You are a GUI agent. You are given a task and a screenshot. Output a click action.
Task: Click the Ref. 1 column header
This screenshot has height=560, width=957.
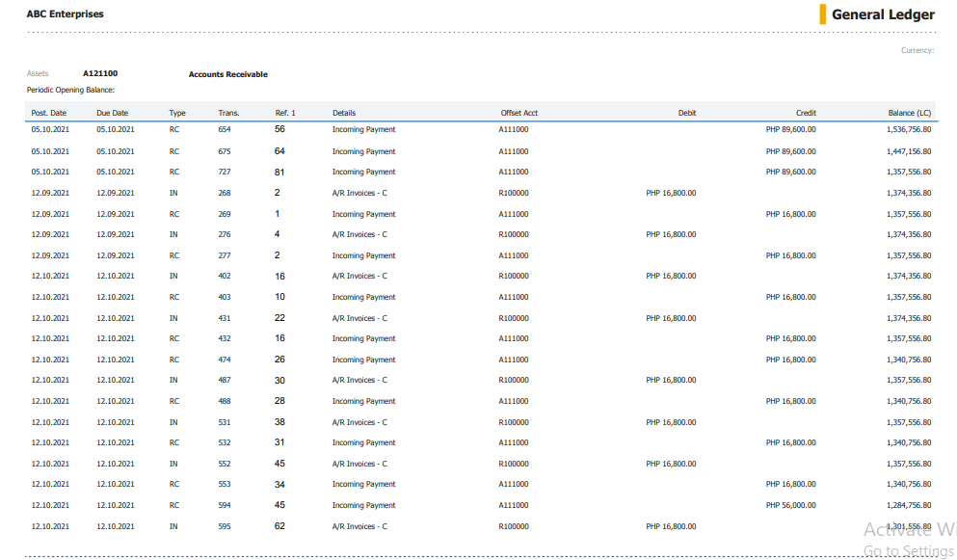pyautogui.click(x=285, y=113)
